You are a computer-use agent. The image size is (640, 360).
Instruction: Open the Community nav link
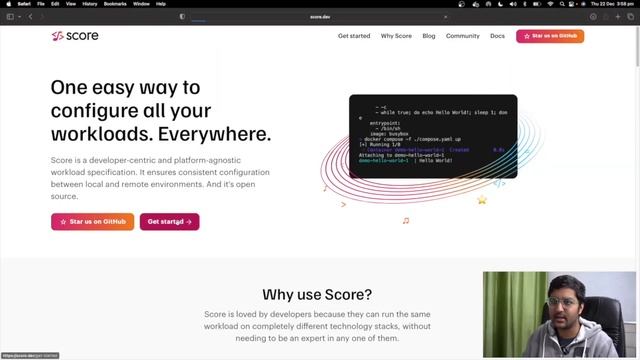(462, 36)
